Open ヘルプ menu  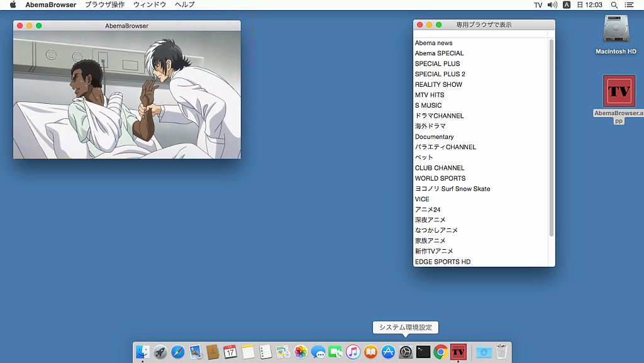(185, 5)
